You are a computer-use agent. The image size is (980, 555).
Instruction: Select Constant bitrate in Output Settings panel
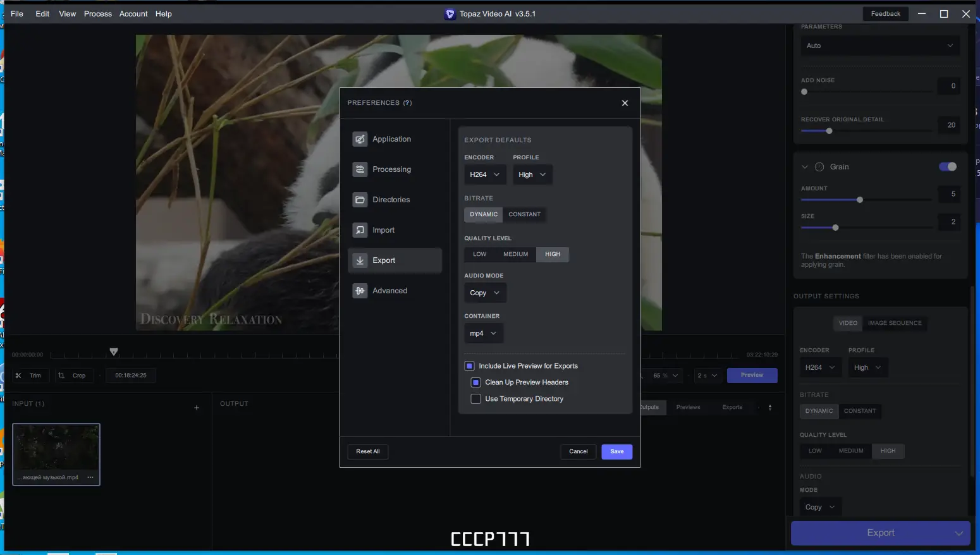tap(860, 411)
